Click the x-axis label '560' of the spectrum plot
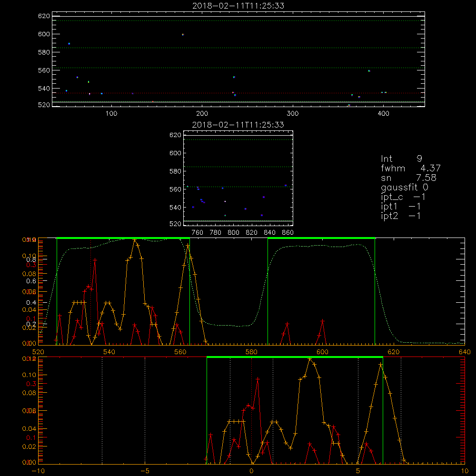Screen dimensions: 476x476 [x=180, y=352]
